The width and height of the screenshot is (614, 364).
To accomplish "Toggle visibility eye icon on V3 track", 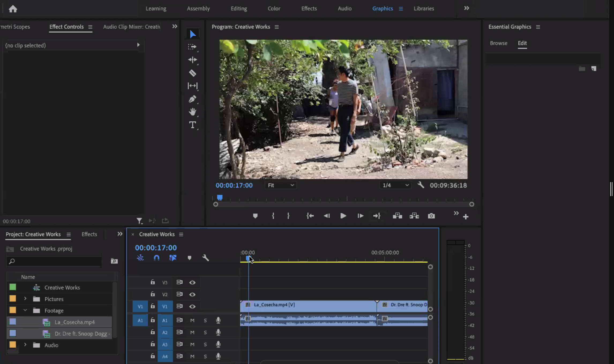I will coord(192,282).
